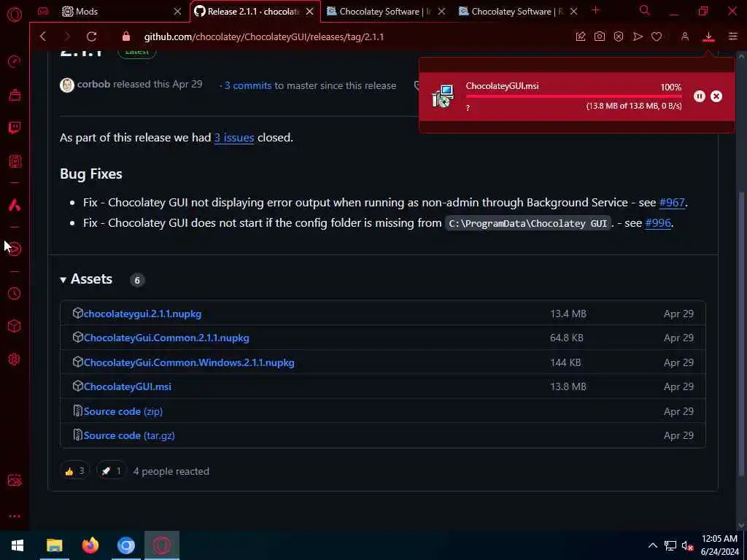747x560 pixels.
Task: Go back to the previous page
Action: (x=43, y=36)
